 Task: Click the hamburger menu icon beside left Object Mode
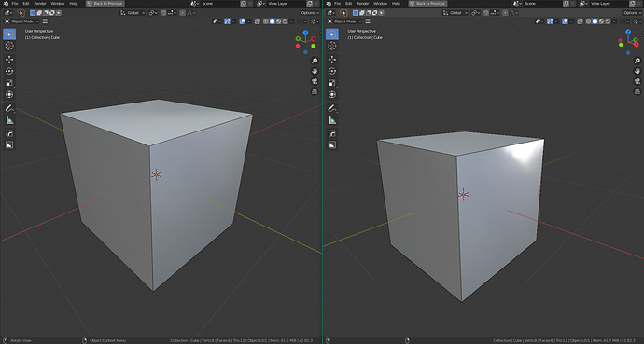pyautogui.click(x=45, y=21)
